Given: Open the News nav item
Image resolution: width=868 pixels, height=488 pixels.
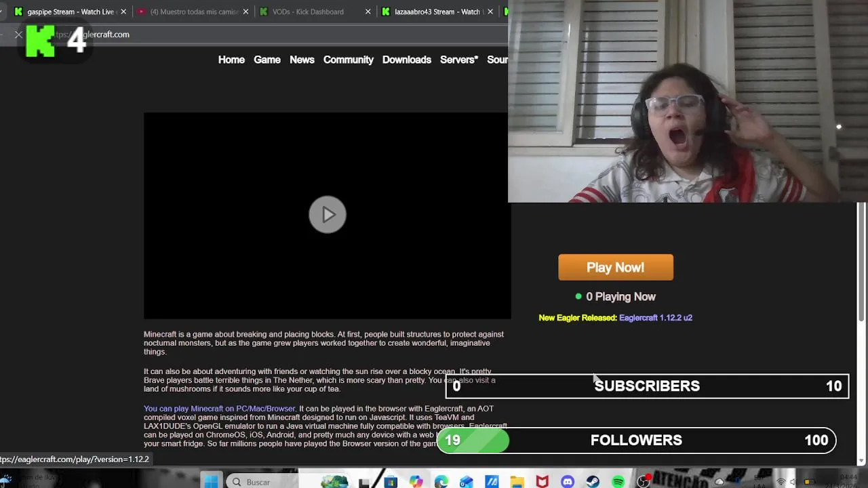Looking at the screenshot, I should tap(302, 60).
